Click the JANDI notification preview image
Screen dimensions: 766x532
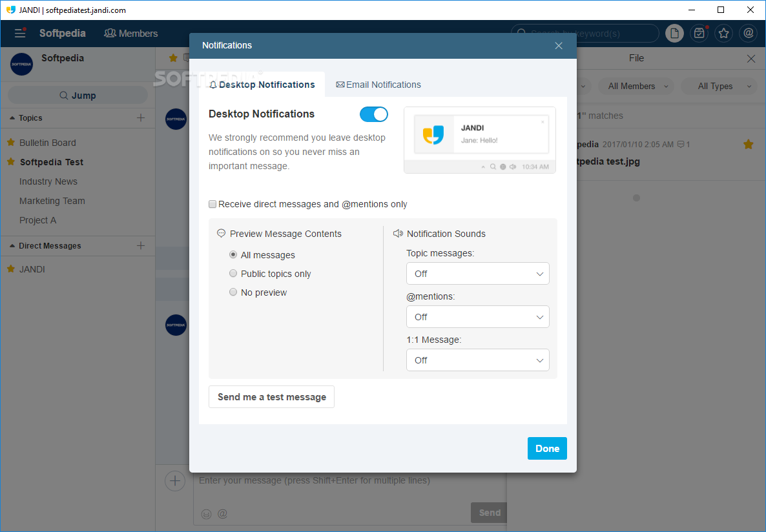click(x=480, y=140)
